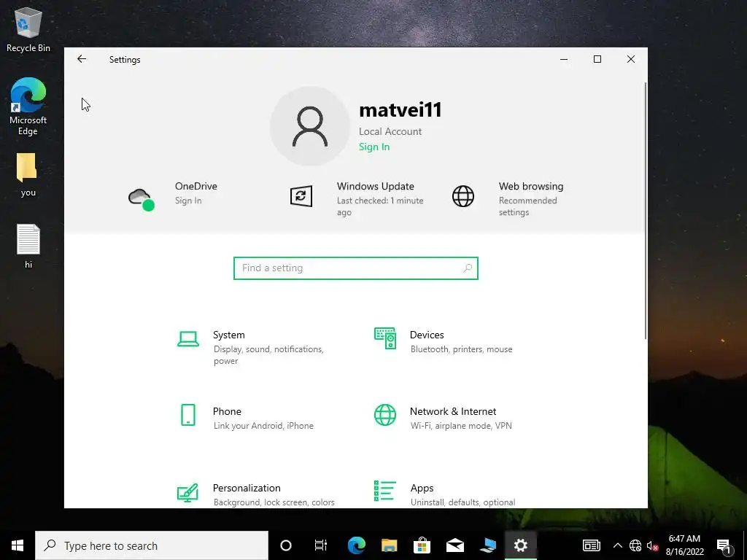The image size is (747, 560).
Task: Open File Explorer from the taskbar
Action: click(390, 545)
